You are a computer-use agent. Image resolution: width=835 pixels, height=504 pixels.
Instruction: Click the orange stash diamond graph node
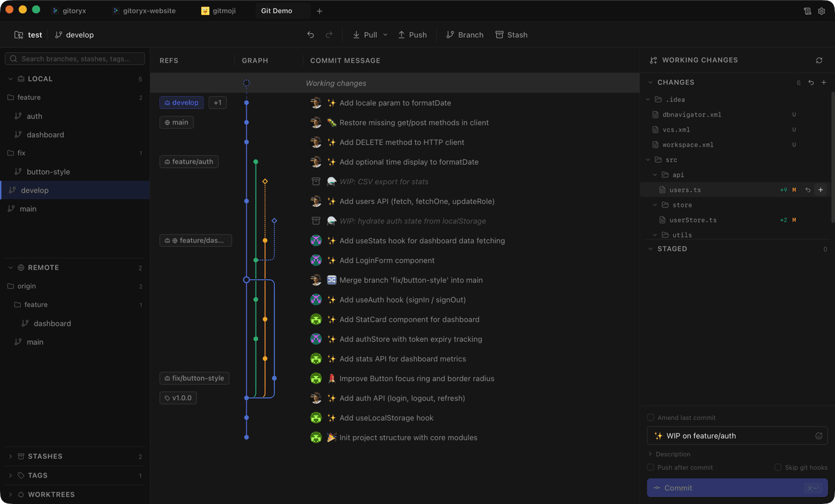click(265, 181)
